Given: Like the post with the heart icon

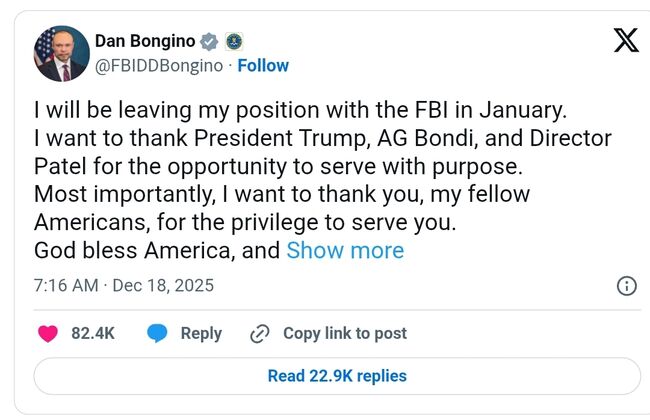Looking at the screenshot, I should click(49, 333).
